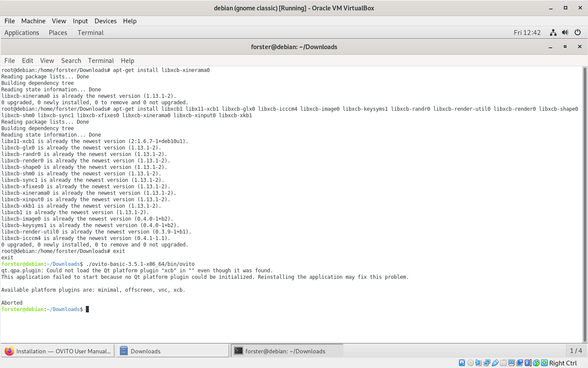Open the Applications menu in the top panel
The width and height of the screenshot is (588, 368).
22,32
